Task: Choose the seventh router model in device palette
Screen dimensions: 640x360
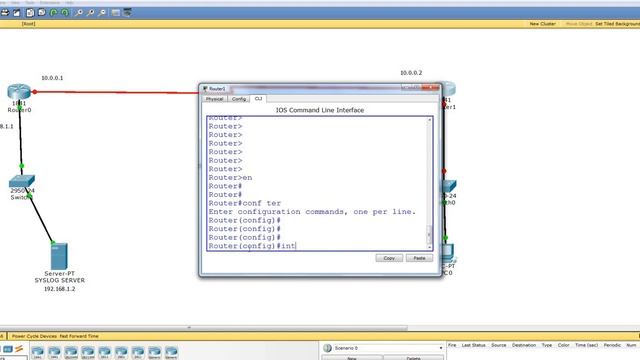Action: pyautogui.click(x=138, y=352)
